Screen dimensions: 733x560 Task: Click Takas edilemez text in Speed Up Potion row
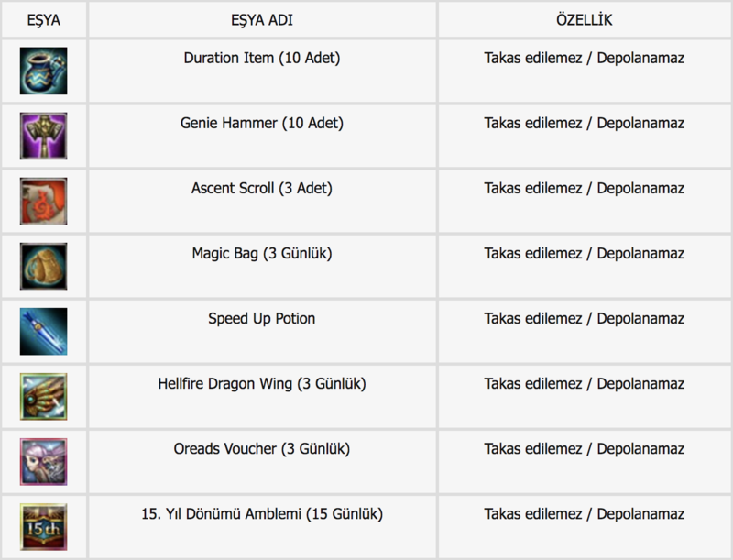tap(533, 318)
